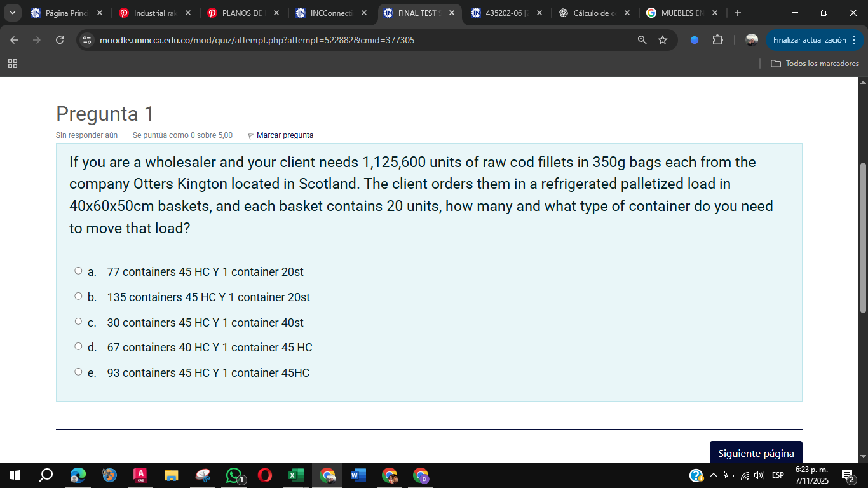Show hidden system tray icons
Viewport: 868px width, 488px height.
click(713, 475)
